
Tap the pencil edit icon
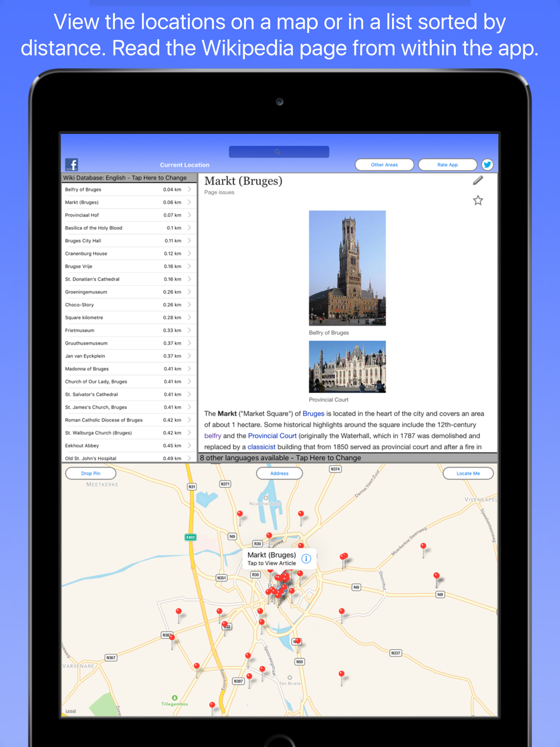tap(478, 180)
